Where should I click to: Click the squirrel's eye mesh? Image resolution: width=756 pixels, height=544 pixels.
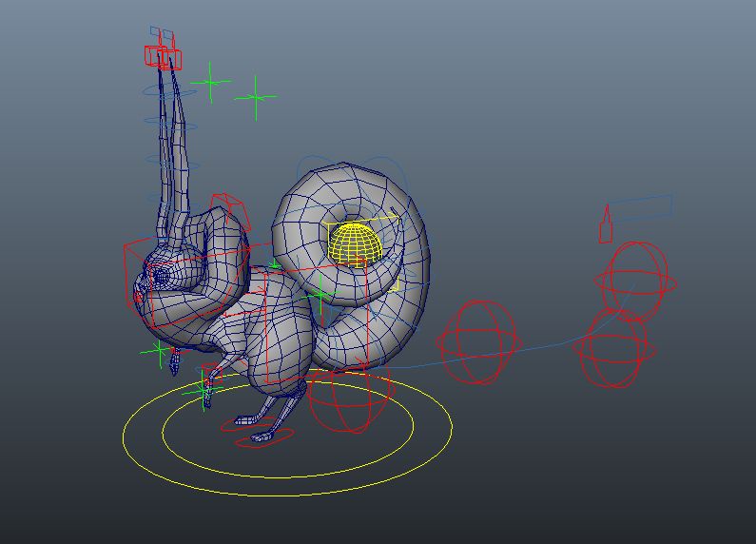click(x=161, y=277)
